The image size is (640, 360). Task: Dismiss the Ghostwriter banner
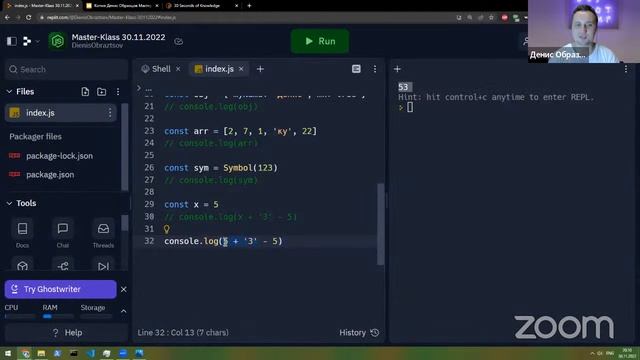tap(124, 289)
